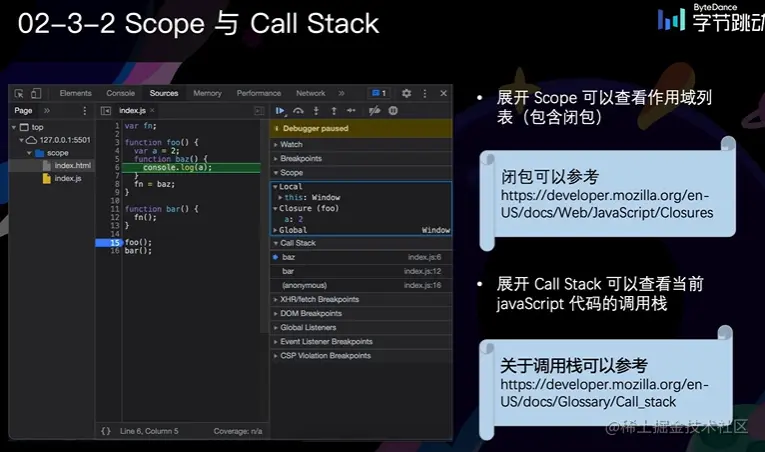Screen dimensions: 765x452
Task: Open the navigator pane options menu
Action: click(84, 111)
